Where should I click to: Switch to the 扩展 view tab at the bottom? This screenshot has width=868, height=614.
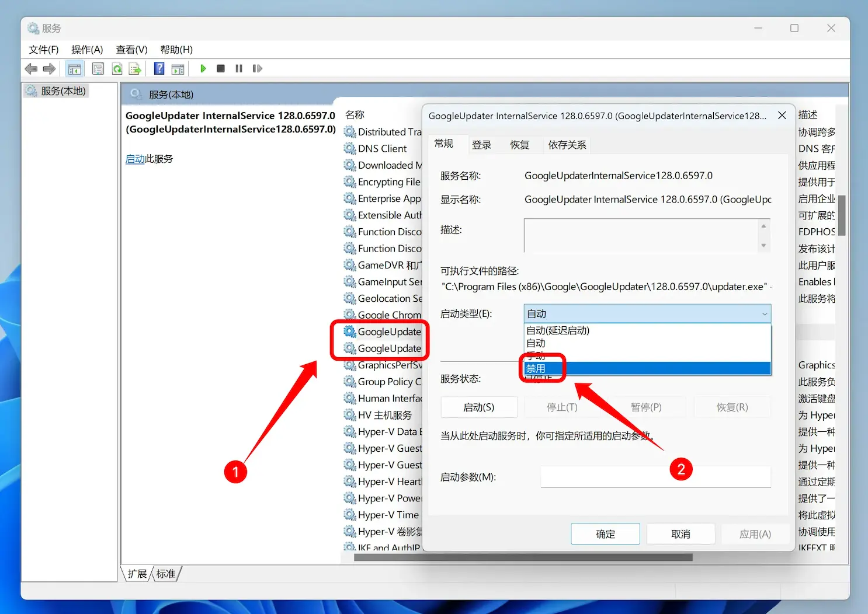137,574
